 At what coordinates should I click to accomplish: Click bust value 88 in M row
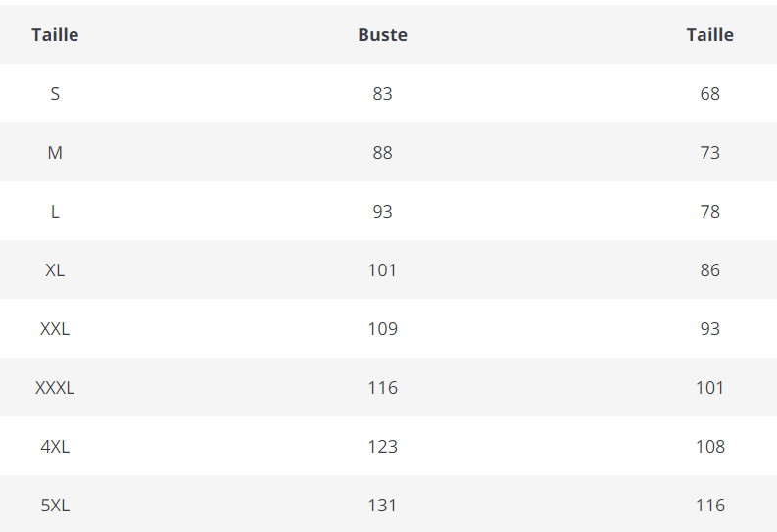382,153
